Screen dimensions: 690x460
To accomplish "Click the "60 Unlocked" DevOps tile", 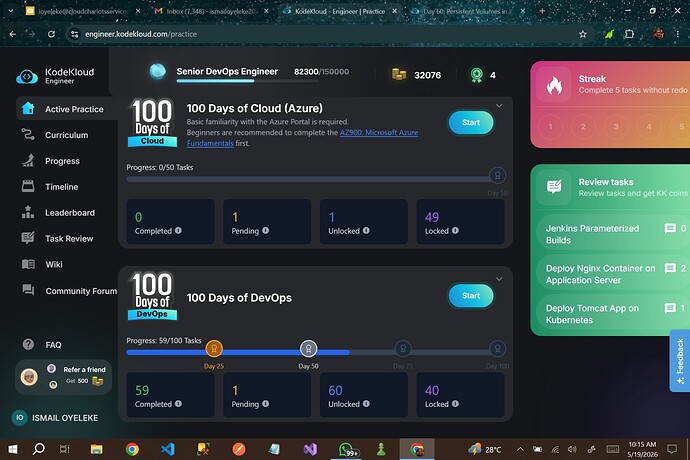I will coord(363,395).
